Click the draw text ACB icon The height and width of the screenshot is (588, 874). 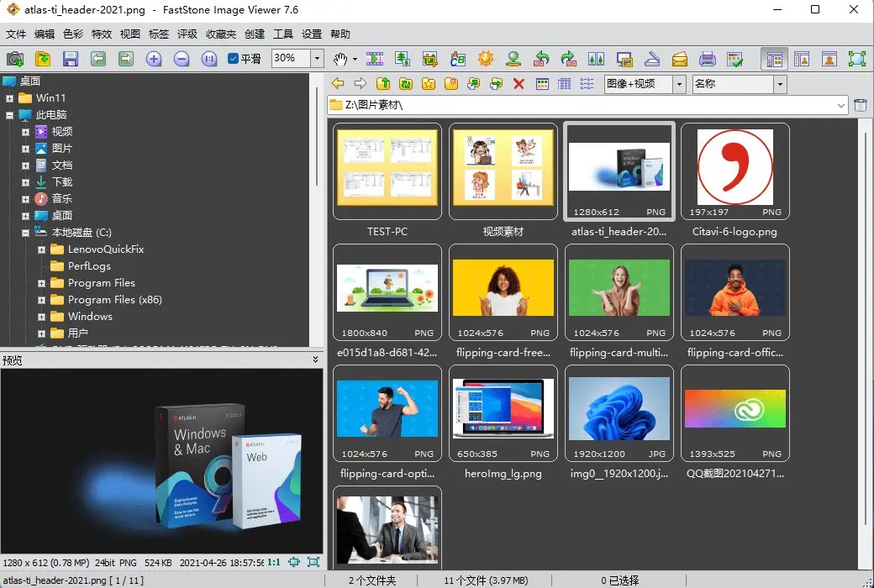click(x=458, y=59)
